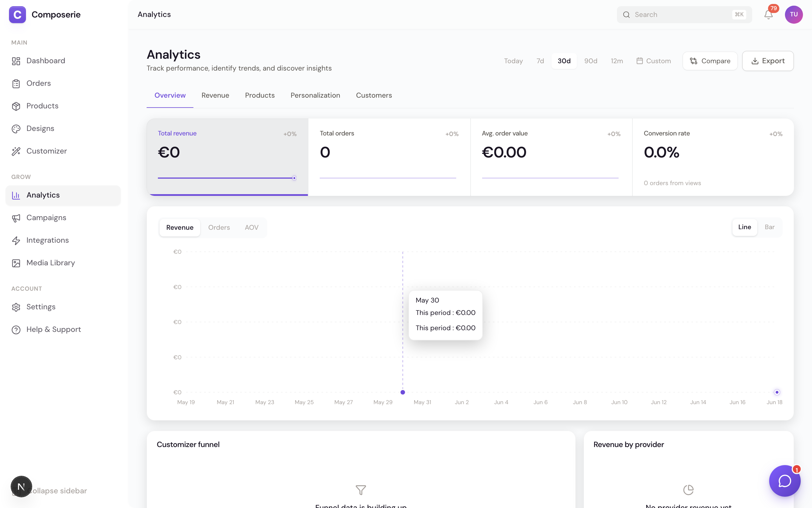Open the chat support bubble
812x508 pixels.
(x=785, y=481)
